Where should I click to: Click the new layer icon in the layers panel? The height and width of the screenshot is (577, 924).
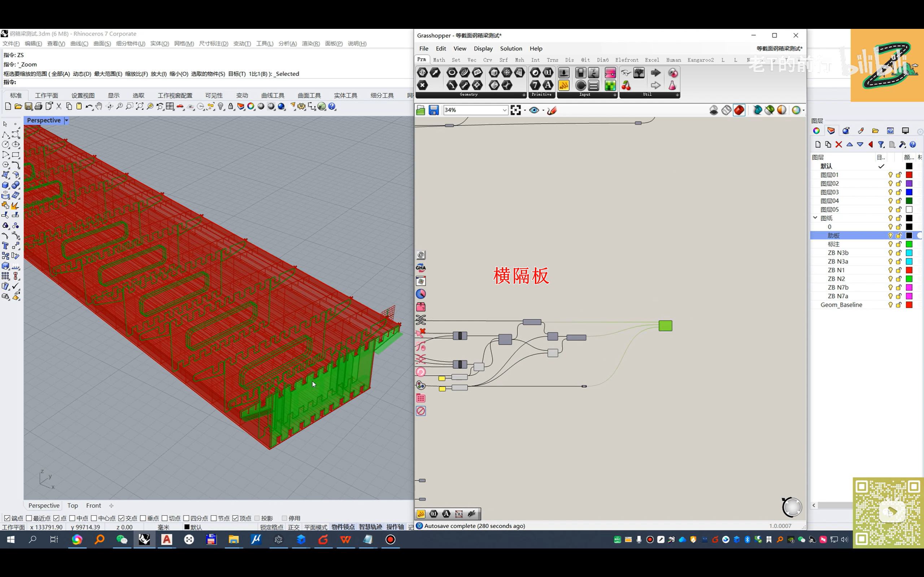818,145
